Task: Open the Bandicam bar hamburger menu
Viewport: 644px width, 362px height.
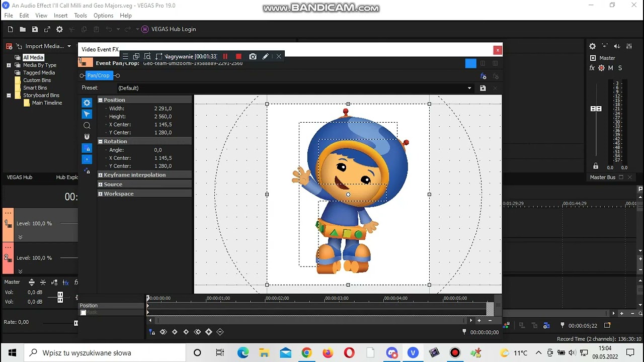Action: coord(125,56)
